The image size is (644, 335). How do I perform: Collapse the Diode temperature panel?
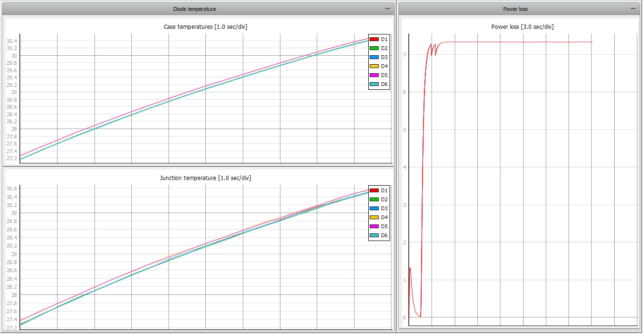click(x=388, y=9)
